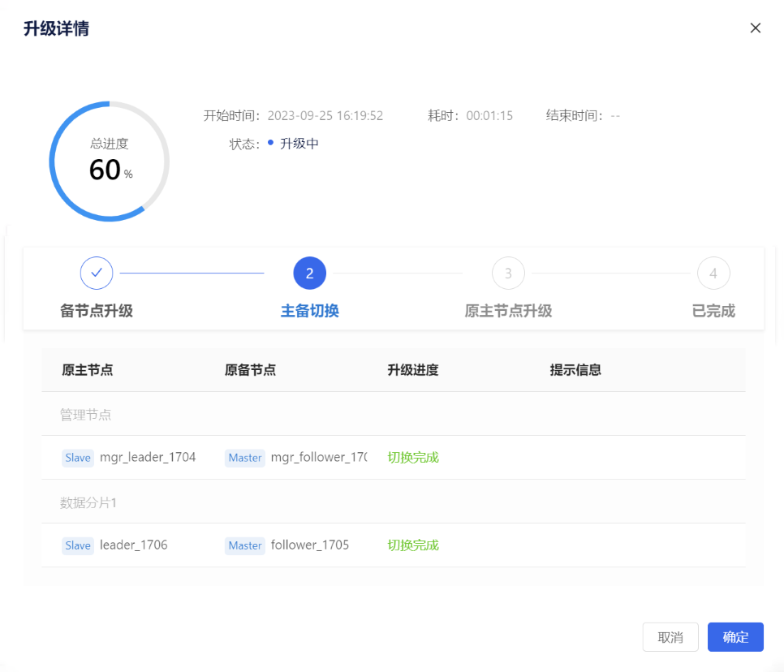Click 切换完成 status in the mgr_leader_1704 row

[413, 458]
